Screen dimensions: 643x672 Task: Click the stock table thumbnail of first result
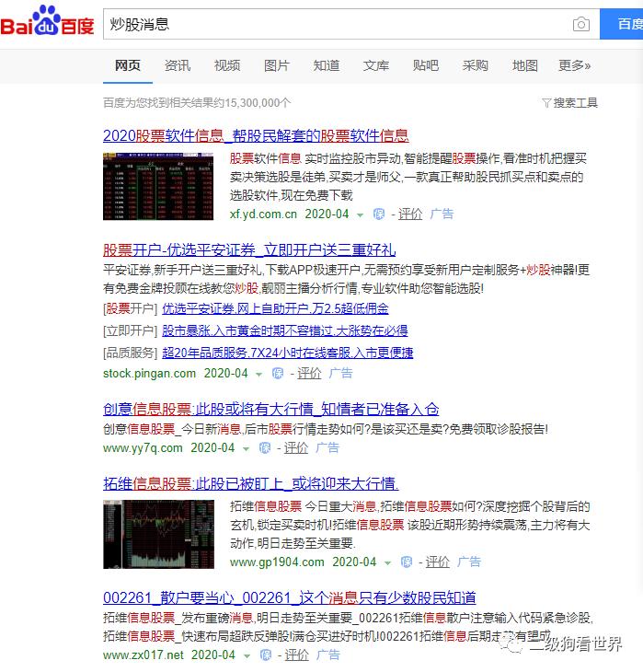point(158,187)
